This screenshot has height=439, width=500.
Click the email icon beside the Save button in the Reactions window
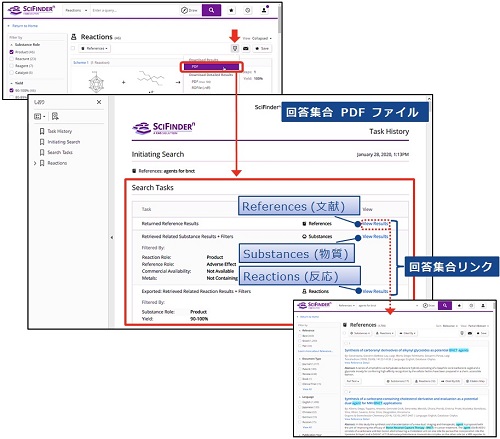pos(246,48)
